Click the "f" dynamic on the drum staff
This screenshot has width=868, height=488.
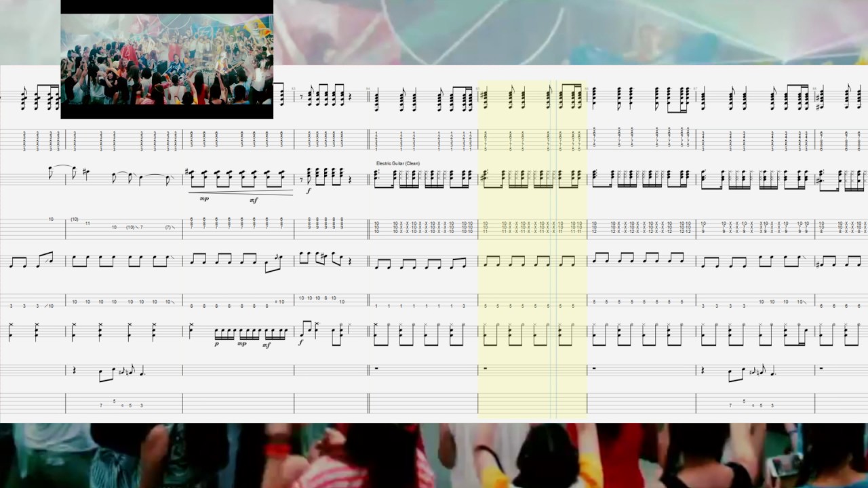click(300, 343)
